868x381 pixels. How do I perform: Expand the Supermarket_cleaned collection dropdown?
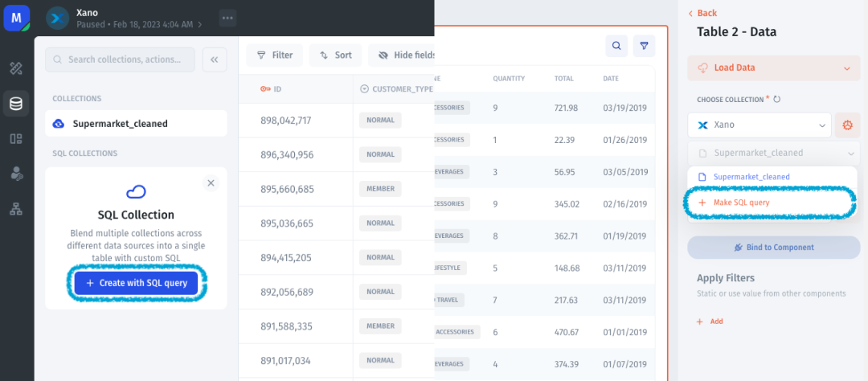point(773,153)
